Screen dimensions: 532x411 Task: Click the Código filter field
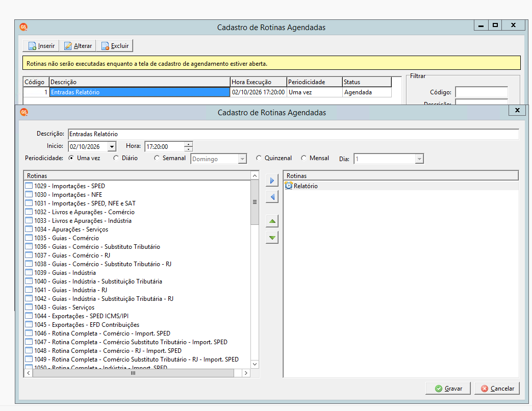click(482, 92)
